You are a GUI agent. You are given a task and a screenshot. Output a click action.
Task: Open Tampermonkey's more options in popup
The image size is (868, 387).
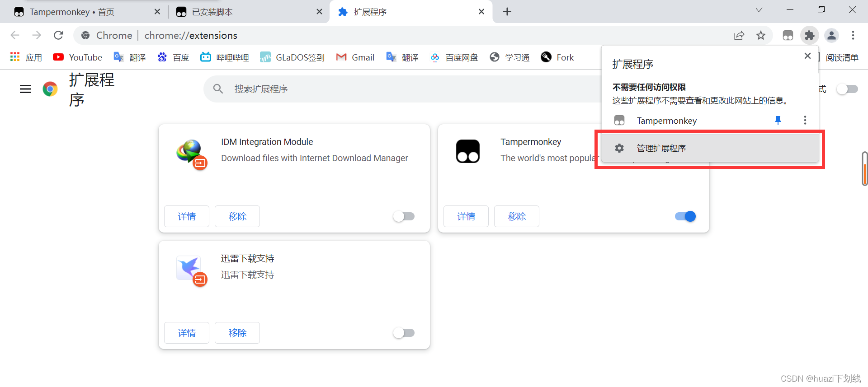[805, 120]
